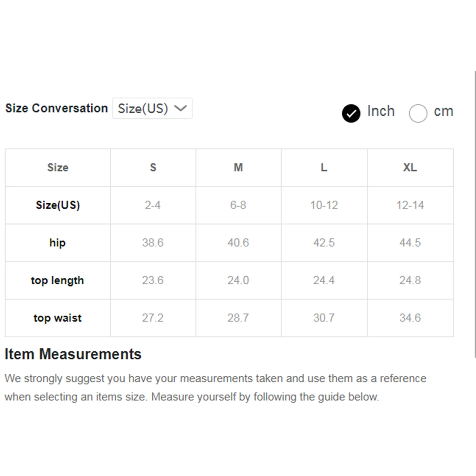476x476 pixels.
Task: Click the Size Conversation label
Action: tap(57, 108)
